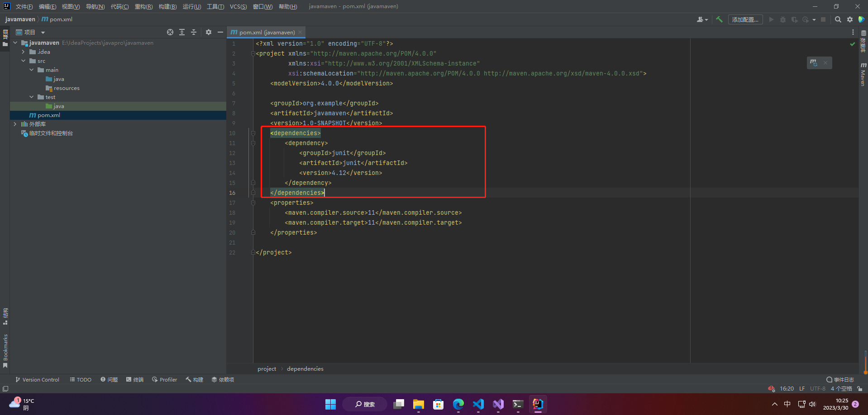Open the 项目 view dropdown
Screen dimensions: 868x415
tap(43, 33)
